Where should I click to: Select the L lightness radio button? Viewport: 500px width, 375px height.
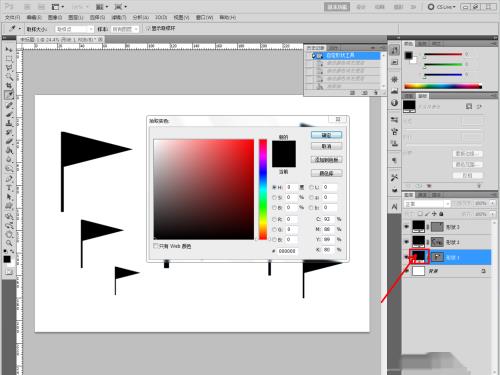click(311, 187)
